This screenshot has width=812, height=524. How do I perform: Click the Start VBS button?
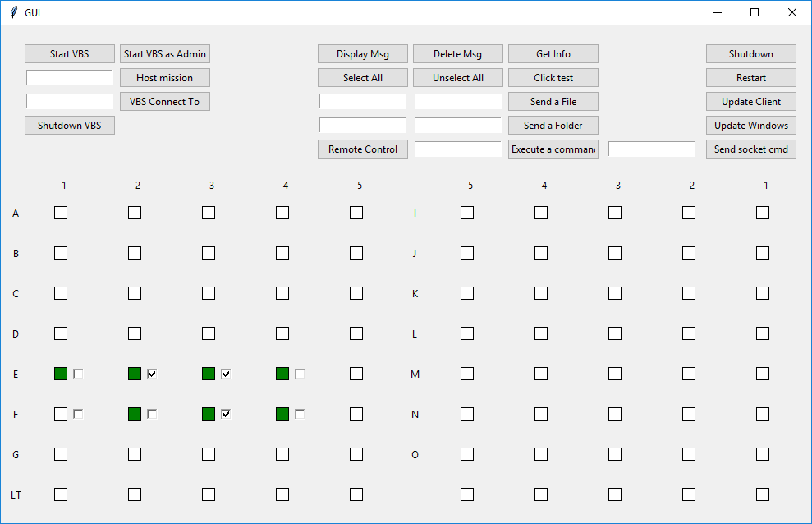click(x=69, y=54)
